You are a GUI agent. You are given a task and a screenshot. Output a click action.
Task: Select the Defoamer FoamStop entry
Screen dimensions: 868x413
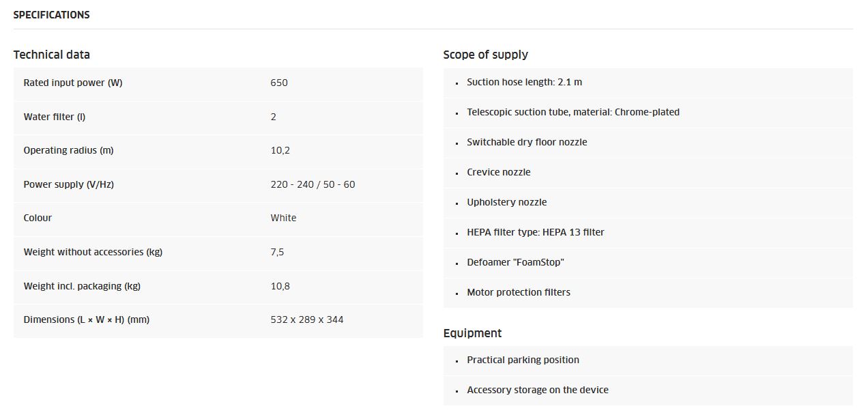648,262
